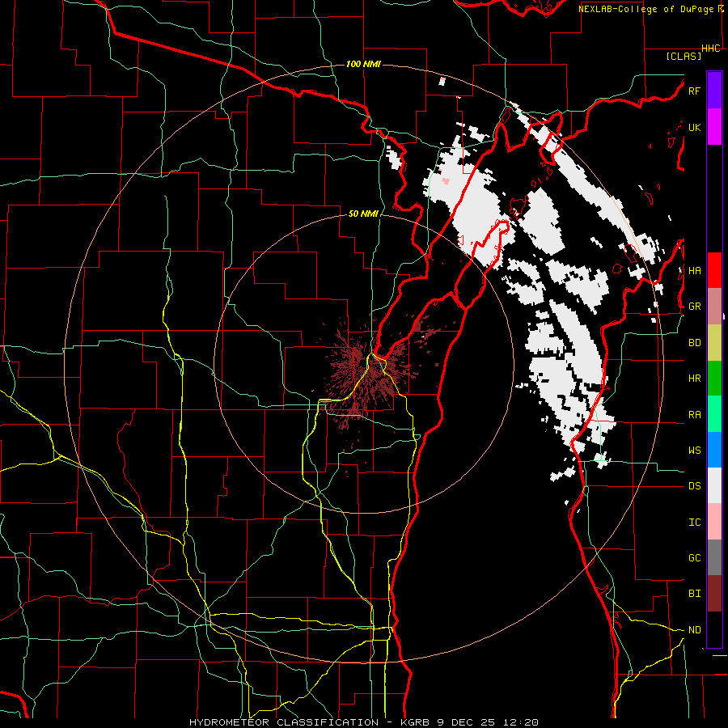
Task: Click the 50 NMI range ring label
Action: [363, 214]
